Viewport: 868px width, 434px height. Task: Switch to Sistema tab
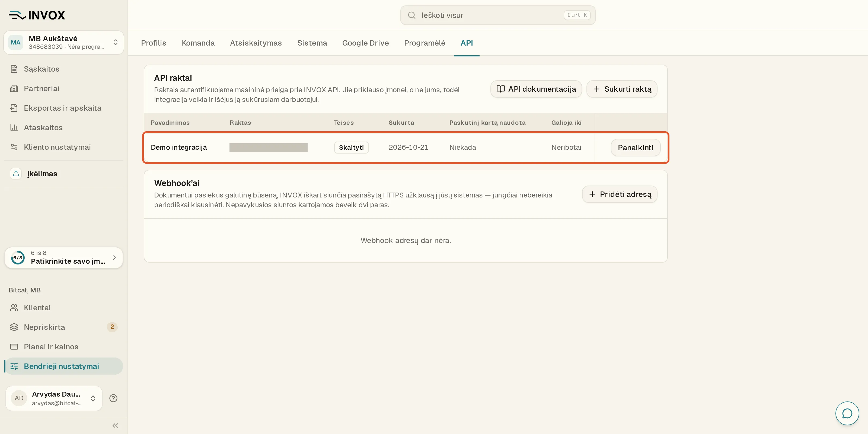pyautogui.click(x=312, y=43)
